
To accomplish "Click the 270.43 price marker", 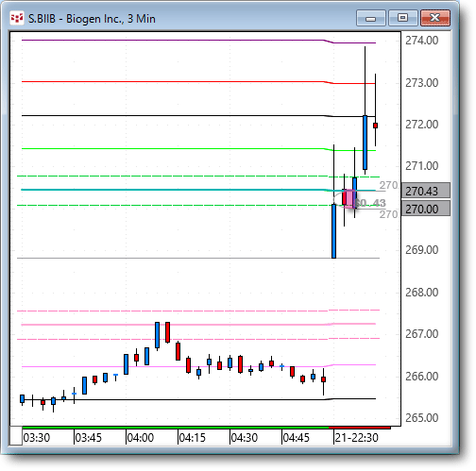I will [426, 191].
